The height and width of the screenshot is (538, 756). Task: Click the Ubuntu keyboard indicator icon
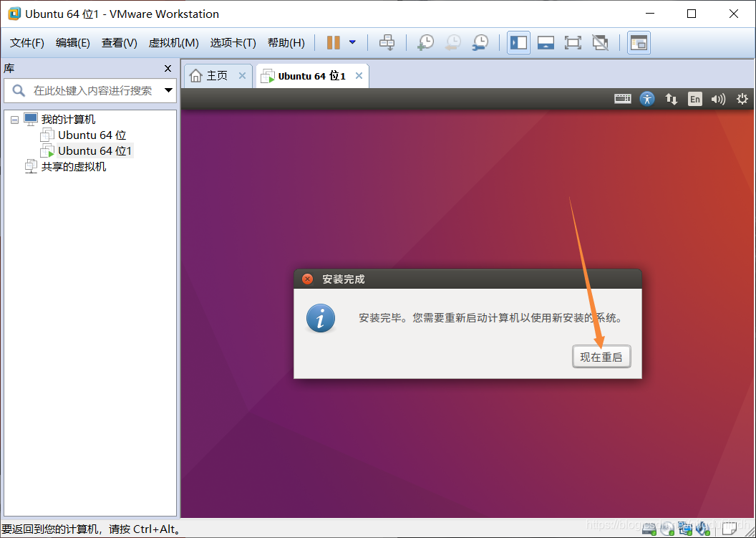click(622, 99)
